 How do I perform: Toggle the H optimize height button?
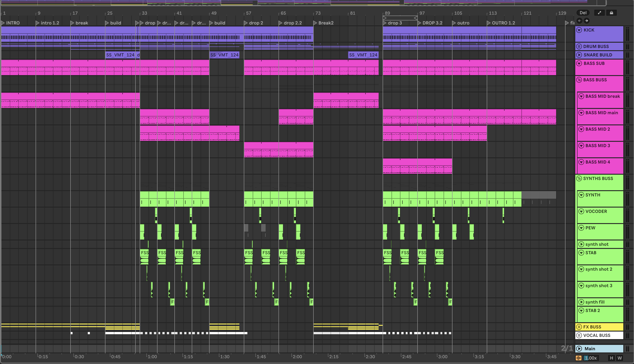(611, 358)
